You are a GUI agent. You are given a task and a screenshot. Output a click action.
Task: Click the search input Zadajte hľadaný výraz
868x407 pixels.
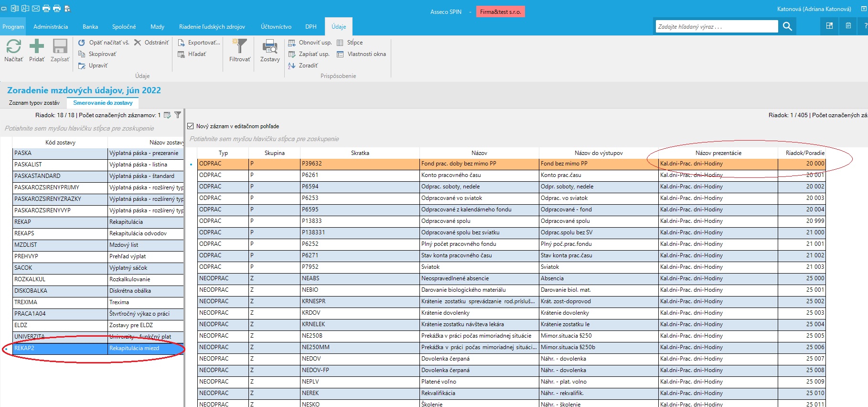(717, 26)
